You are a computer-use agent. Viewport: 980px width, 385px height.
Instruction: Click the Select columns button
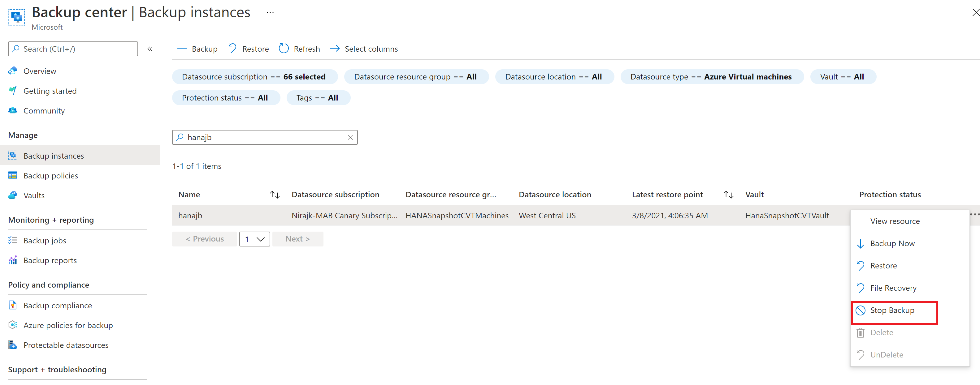click(x=364, y=48)
